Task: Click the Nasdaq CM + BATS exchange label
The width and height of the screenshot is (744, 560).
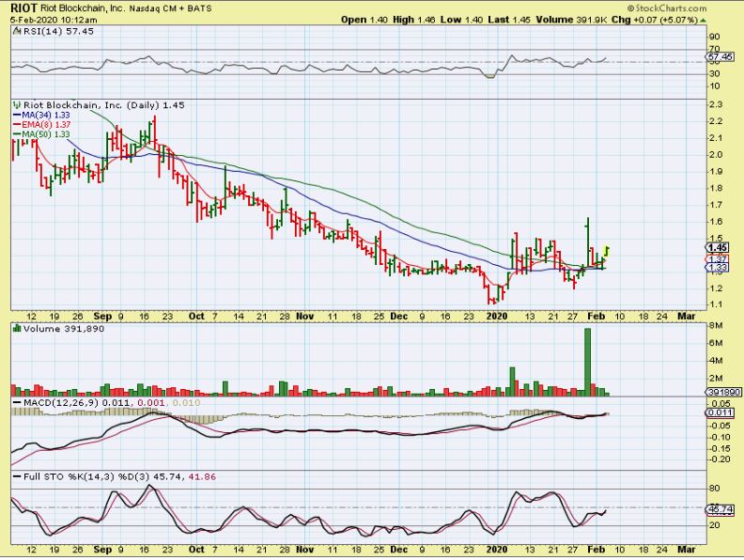Action: (x=170, y=8)
